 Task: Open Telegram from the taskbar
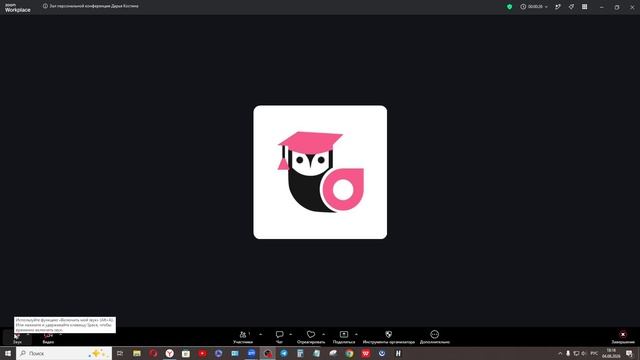[x=284, y=353]
